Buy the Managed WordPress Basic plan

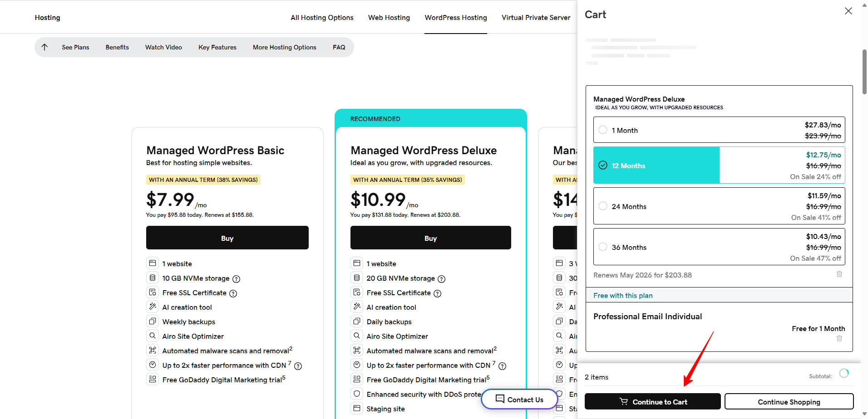click(227, 238)
